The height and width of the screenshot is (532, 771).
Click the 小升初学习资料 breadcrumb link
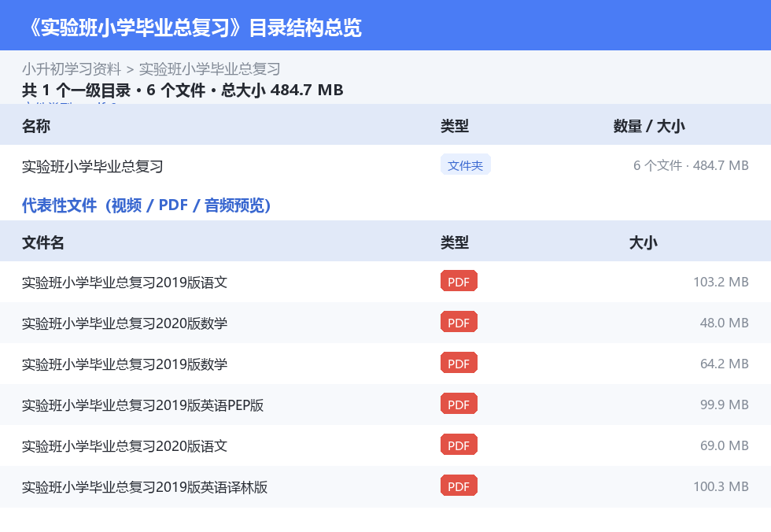(x=72, y=69)
